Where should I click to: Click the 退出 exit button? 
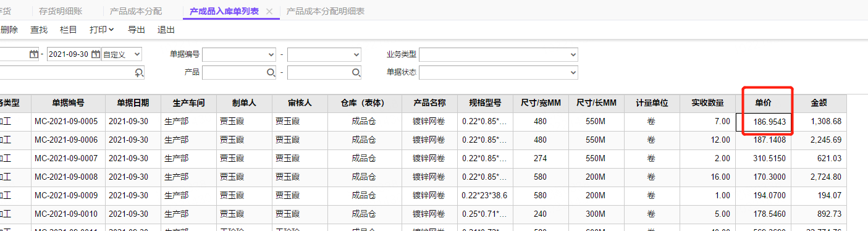click(x=166, y=30)
